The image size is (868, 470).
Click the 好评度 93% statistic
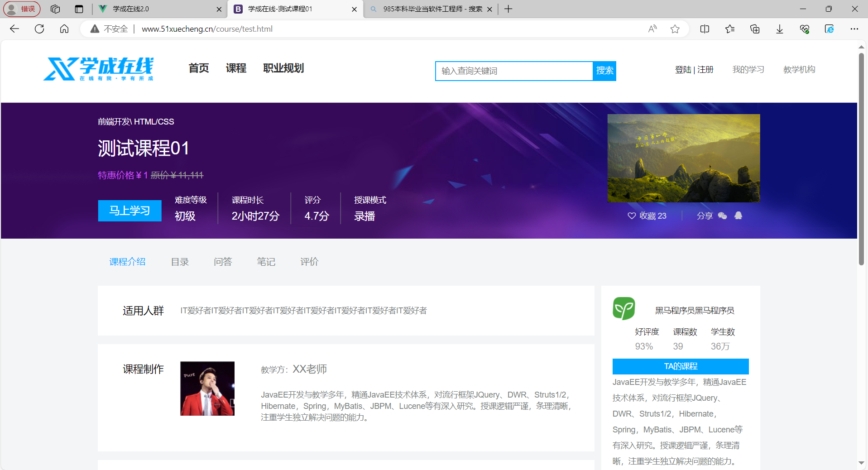647,339
